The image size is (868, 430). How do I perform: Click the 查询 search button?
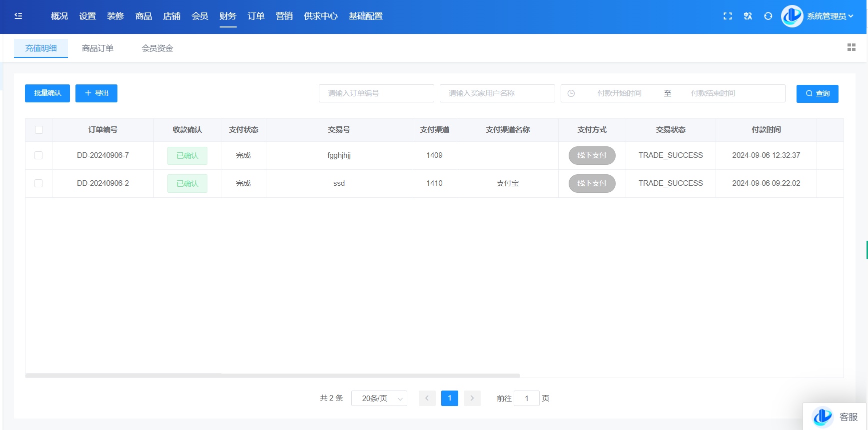[817, 93]
